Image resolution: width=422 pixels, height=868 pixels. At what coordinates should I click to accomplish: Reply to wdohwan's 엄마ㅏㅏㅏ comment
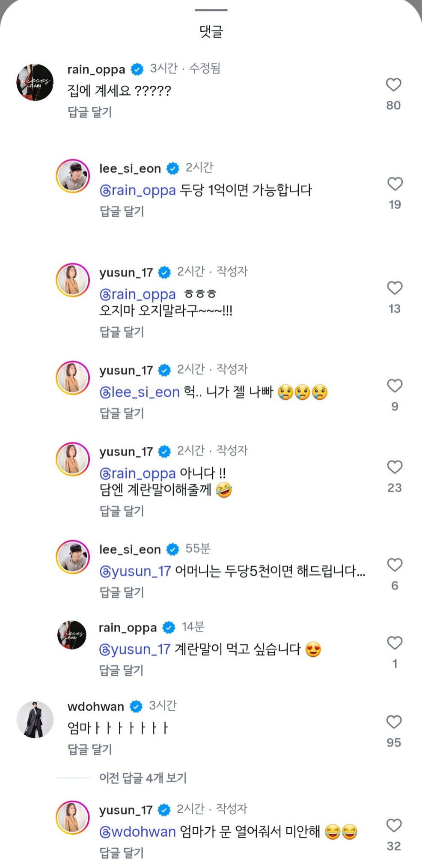[90, 749]
